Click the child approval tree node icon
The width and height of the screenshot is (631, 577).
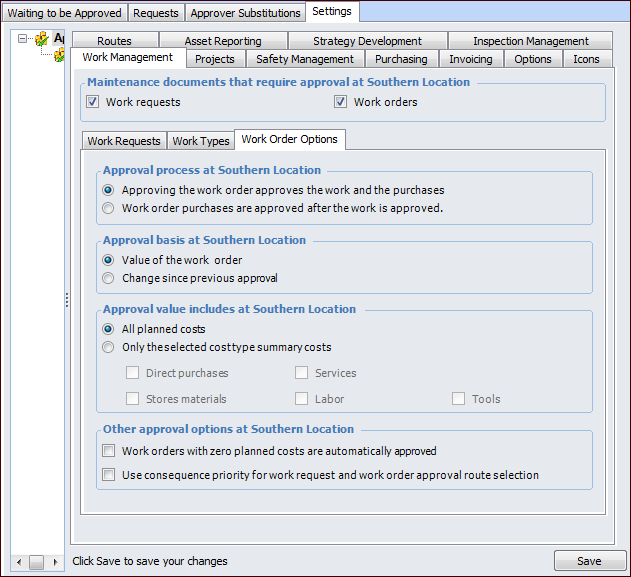point(60,55)
